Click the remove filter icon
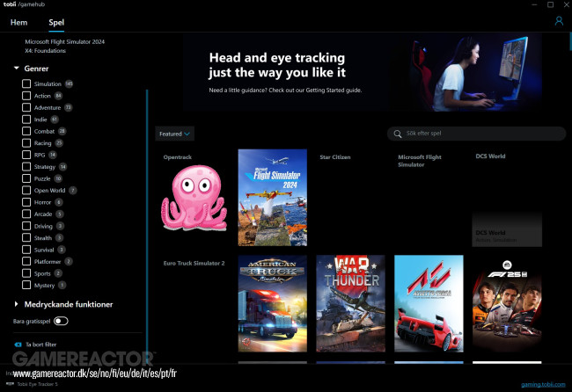572x392 pixels. point(18,345)
